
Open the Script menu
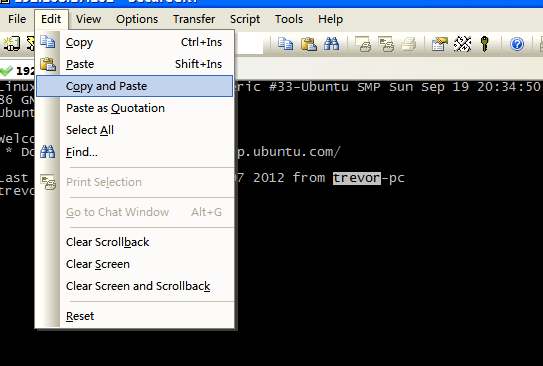245,19
